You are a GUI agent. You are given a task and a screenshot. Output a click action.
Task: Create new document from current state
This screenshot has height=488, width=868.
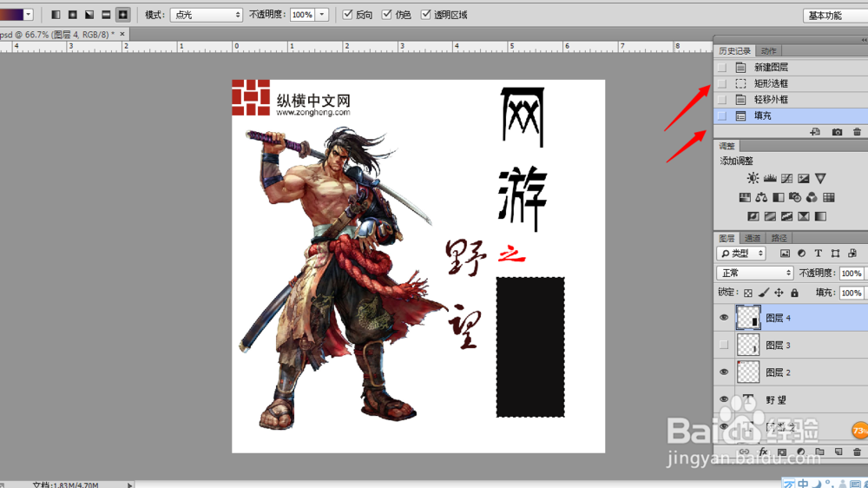click(815, 132)
